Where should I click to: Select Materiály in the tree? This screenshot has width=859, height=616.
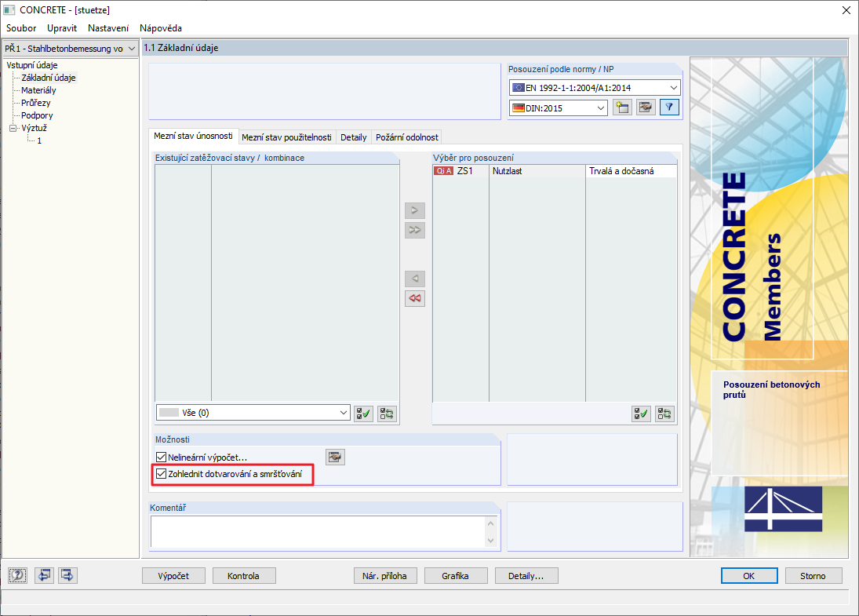[x=38, y=90]
